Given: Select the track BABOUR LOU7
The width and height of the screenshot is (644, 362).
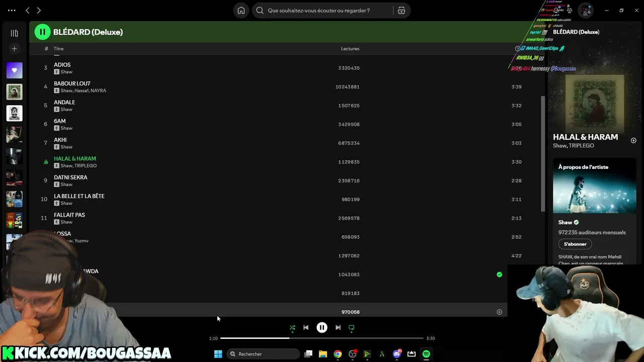Looking at the screenshot, I should point(72,83).
